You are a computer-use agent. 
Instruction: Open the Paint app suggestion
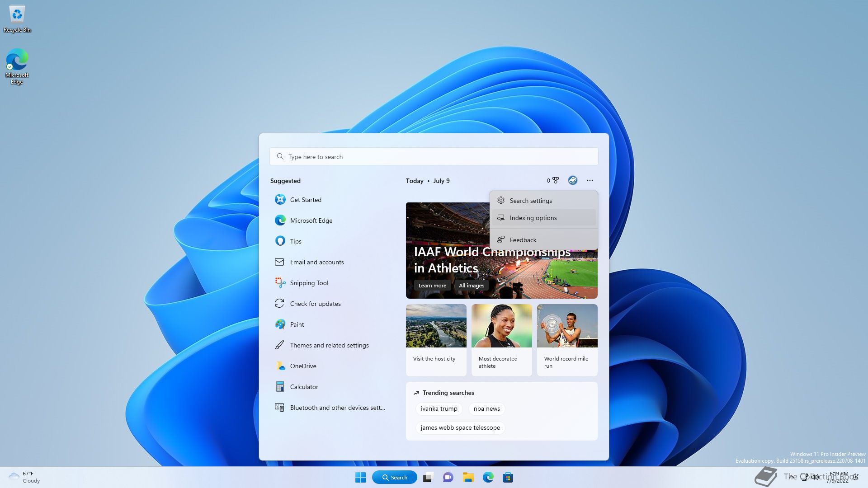point(330,324)
